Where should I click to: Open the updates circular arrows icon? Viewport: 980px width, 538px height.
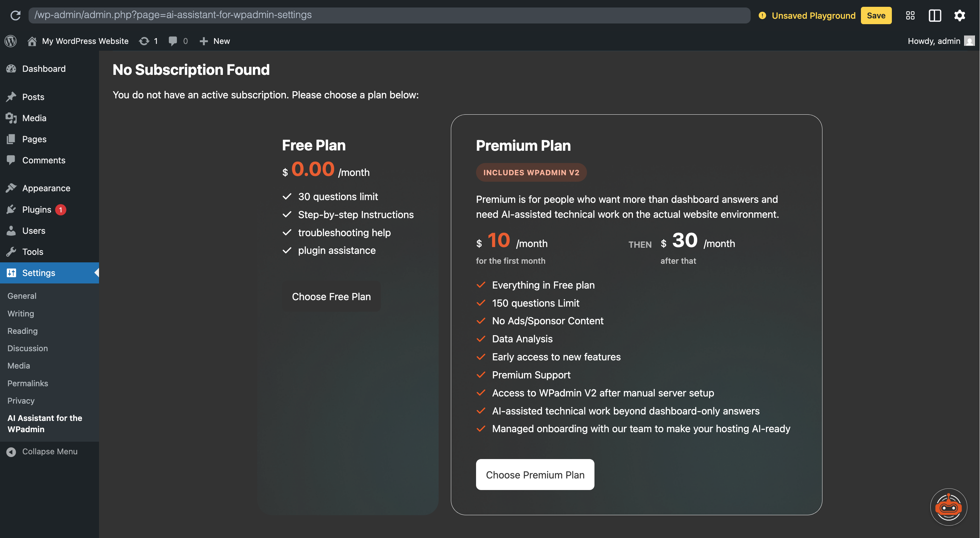tap(144, 41)
